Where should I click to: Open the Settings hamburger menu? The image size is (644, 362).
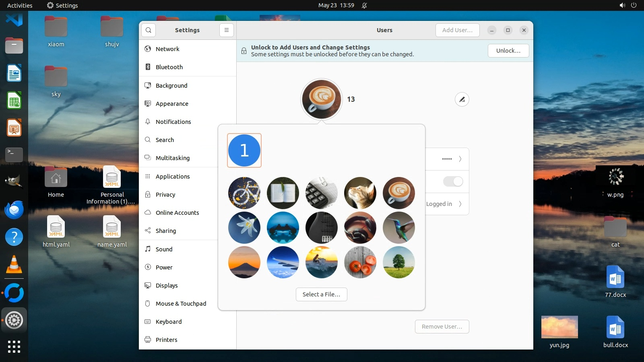(x=227, y=30)
